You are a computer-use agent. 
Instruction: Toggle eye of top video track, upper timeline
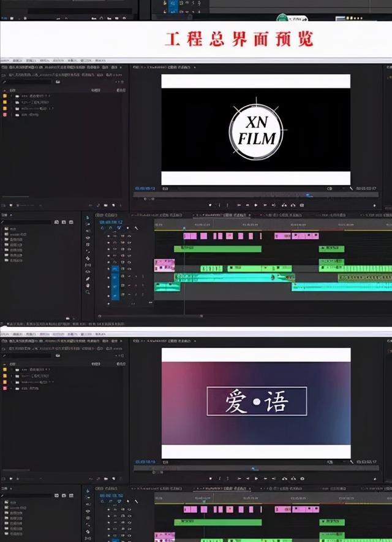[129, 236]
